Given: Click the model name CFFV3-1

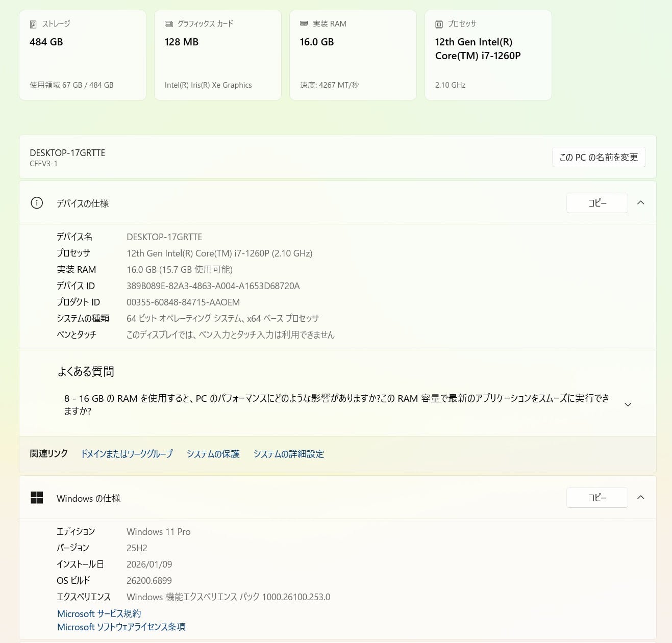Looking at the screenshot, I should (x=43, y=164).
